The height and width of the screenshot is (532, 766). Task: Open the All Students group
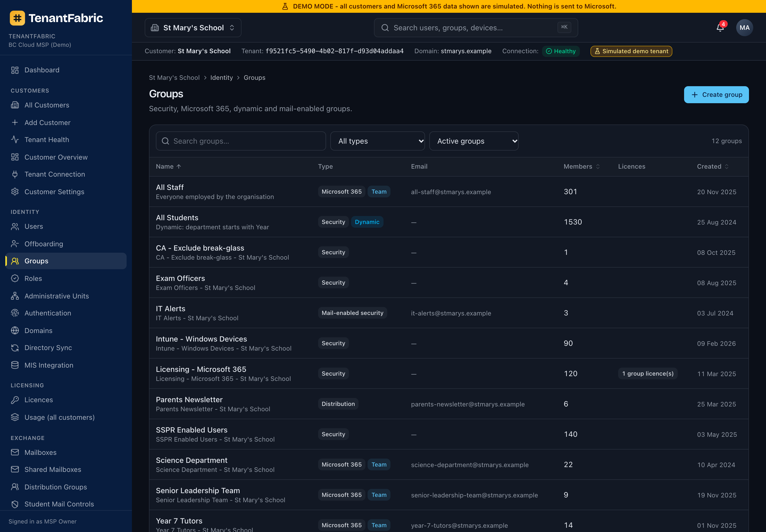click(449, 222)
